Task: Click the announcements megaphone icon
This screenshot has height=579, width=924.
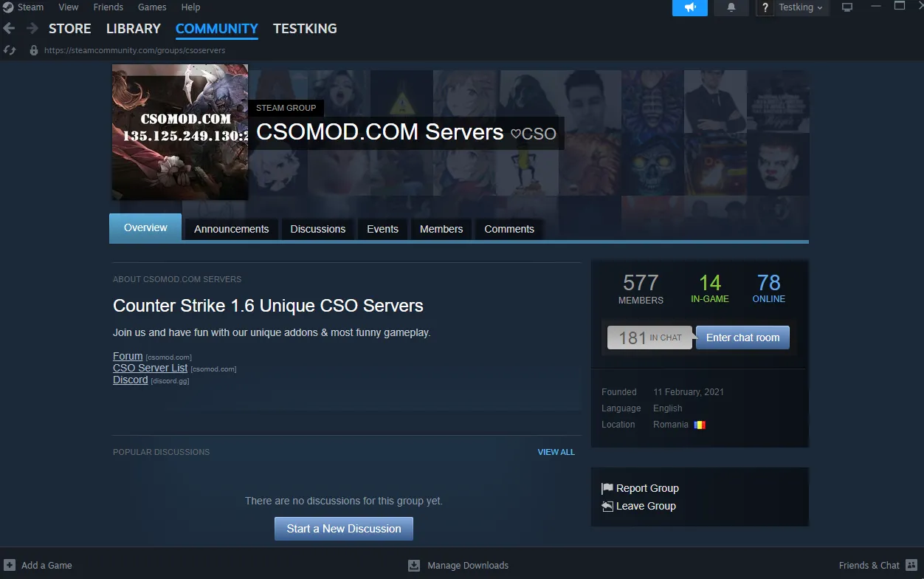Action: 689,7
